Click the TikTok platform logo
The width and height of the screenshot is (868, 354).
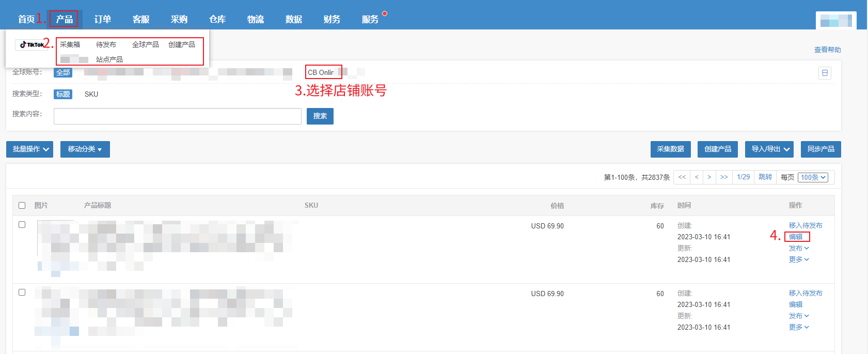point(31,45)
